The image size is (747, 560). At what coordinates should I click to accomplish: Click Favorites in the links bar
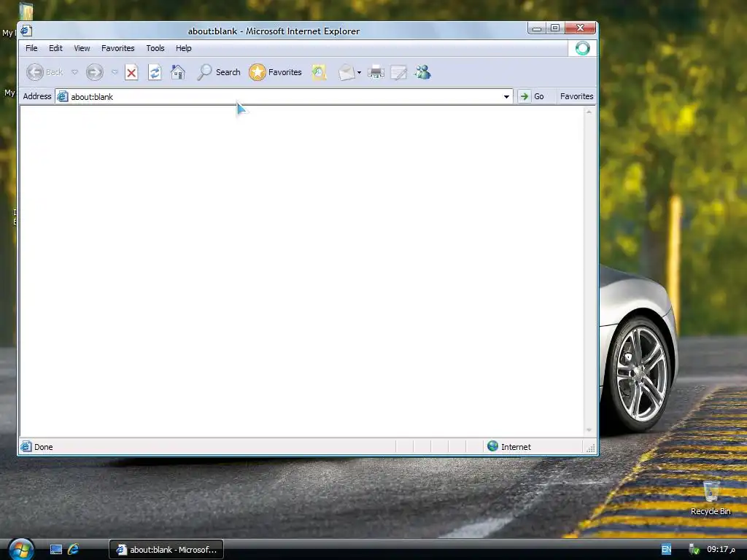pos(576,96)
